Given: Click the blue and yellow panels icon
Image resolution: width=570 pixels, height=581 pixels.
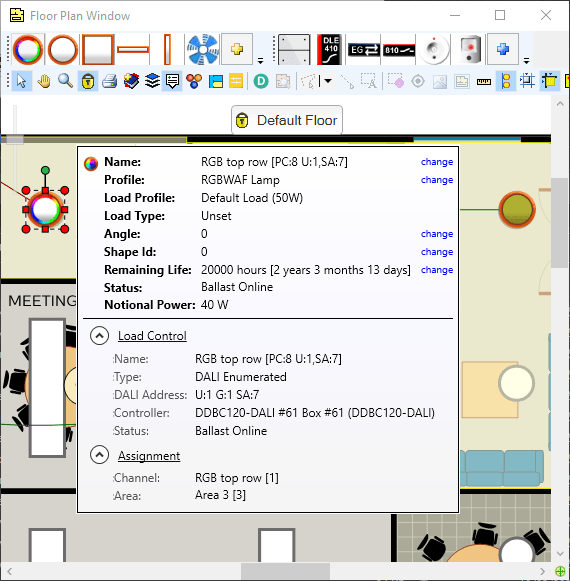Looking at the screenshot, I should 216,81.
